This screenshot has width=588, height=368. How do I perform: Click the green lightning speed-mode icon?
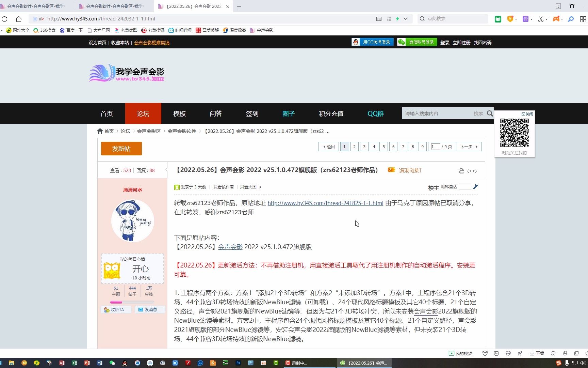pos(397,19)
